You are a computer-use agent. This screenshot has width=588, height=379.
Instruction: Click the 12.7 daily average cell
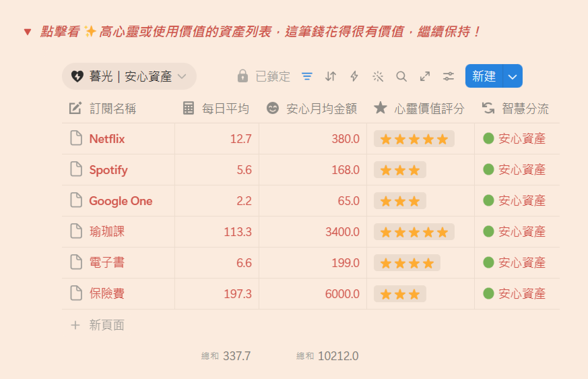tap(217, 139)
